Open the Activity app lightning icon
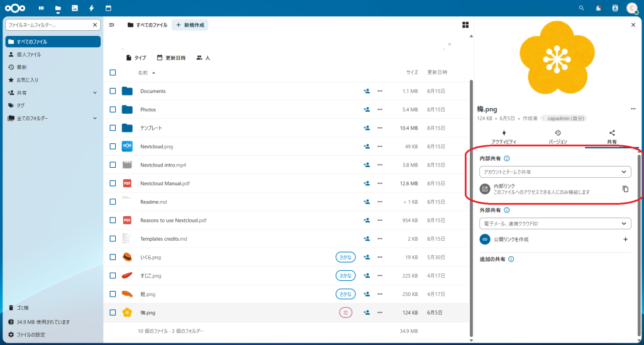This screenshot has height=345, width=644. pyautogui.click(x=92, y=8)
